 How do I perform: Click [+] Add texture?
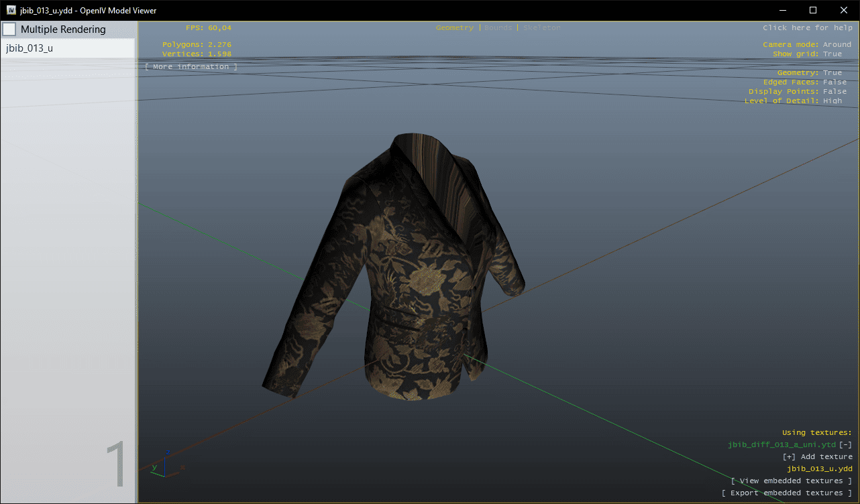(817, 457)
